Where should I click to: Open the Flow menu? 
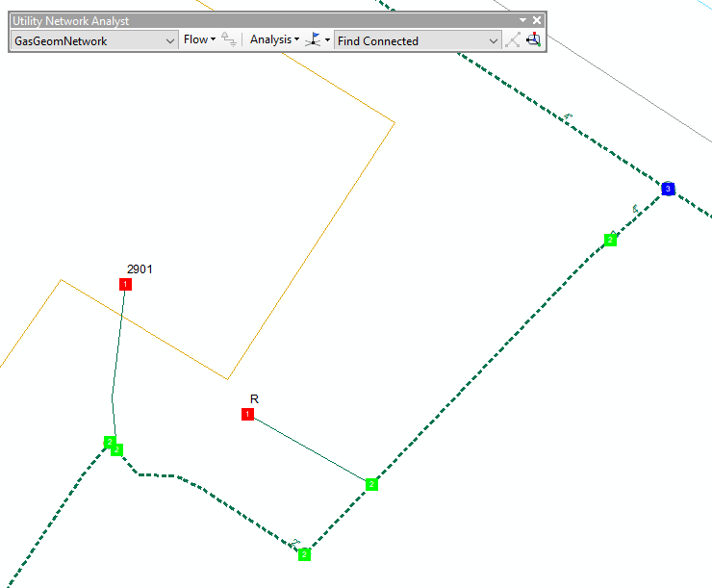199,39
